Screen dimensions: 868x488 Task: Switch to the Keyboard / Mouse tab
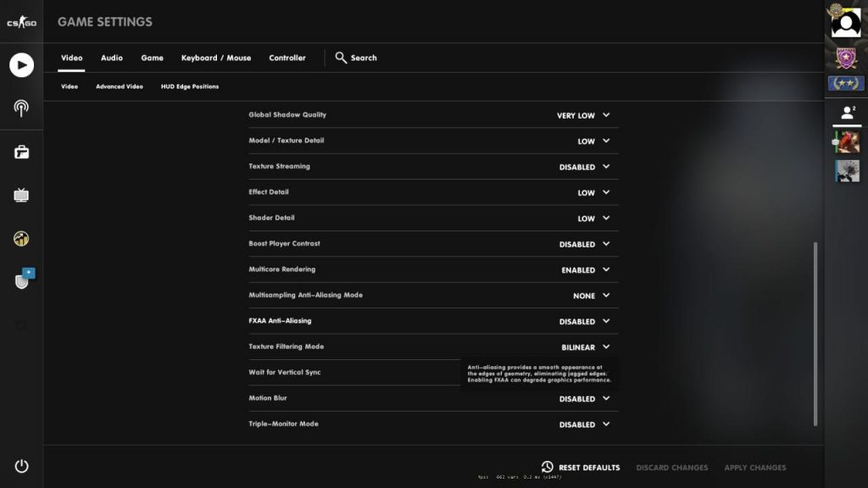click(216, 58)
